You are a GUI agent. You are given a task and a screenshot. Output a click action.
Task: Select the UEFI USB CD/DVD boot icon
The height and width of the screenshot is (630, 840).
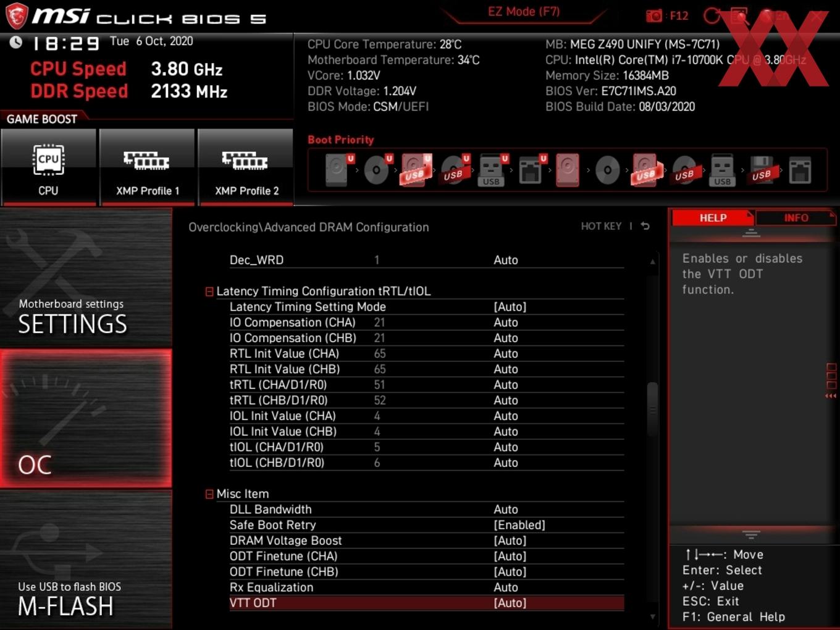pos(455,169)
